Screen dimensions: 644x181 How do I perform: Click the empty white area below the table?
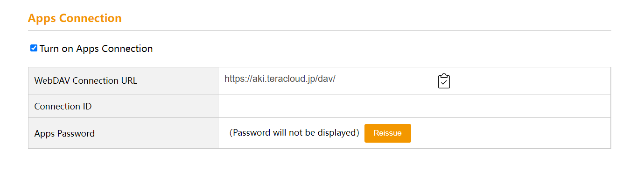click(x=320, y=165)
